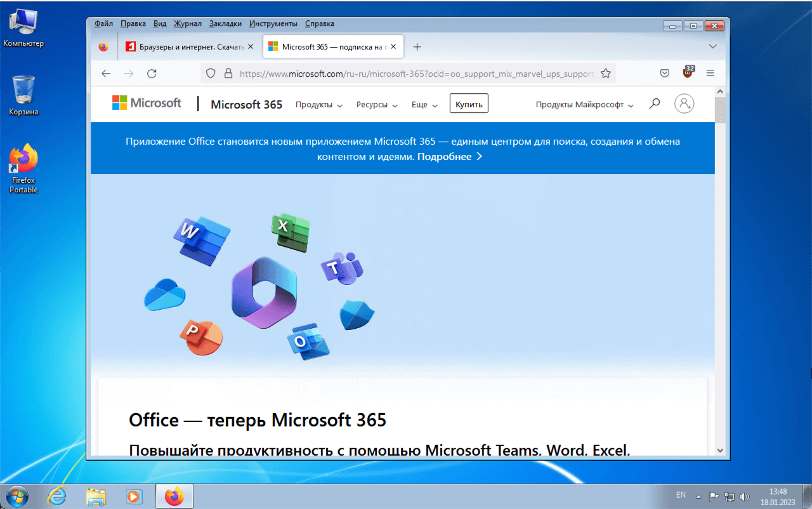Follow the Подробнее link in banner
Image resolution: width=812 pixels, height=509 pixels.
tap(449, 157)
